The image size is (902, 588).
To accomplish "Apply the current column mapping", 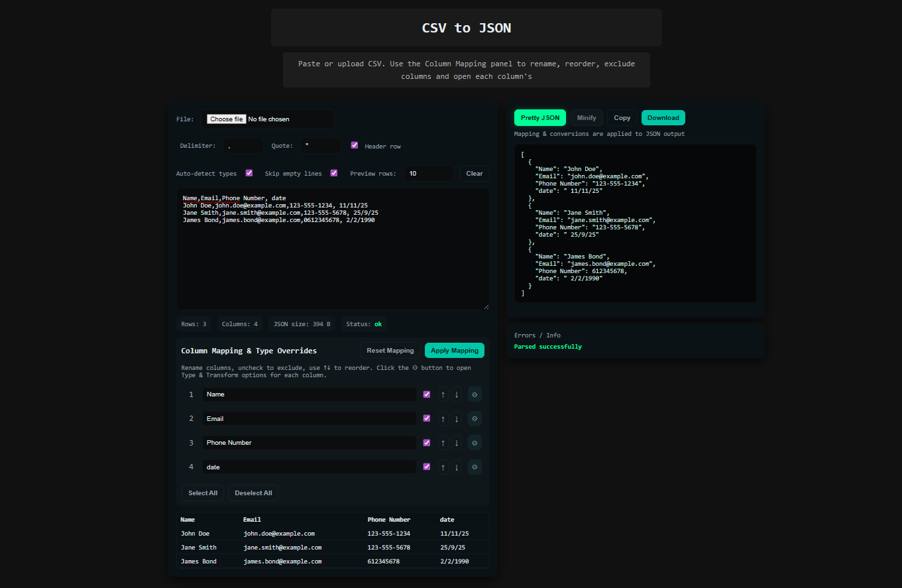I will pyautogui.click(x=454, y=350).
